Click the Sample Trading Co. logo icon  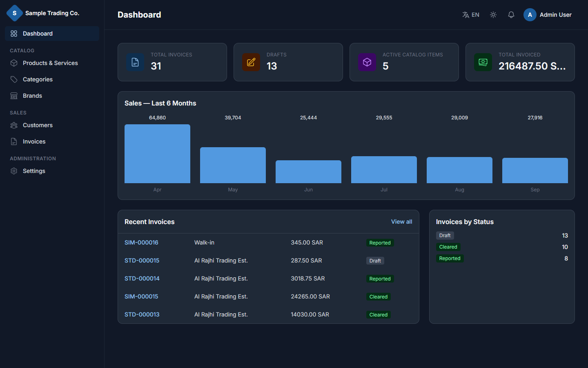coord(15,13)
